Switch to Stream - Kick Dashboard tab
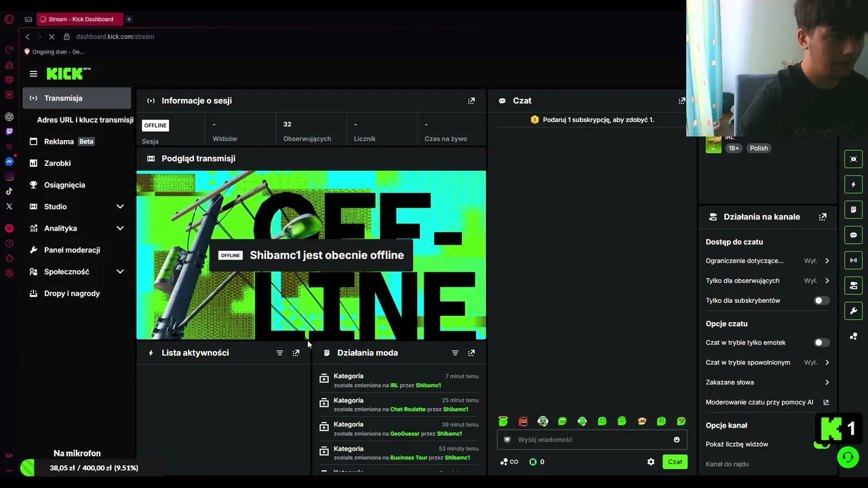The width and height of the screenshot is (868, 488). point(79,19)
